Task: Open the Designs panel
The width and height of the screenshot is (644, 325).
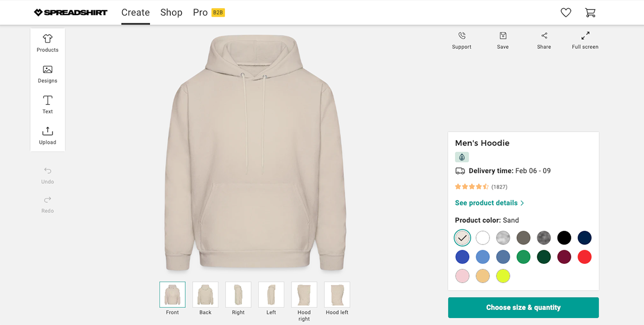Action: 48,74
